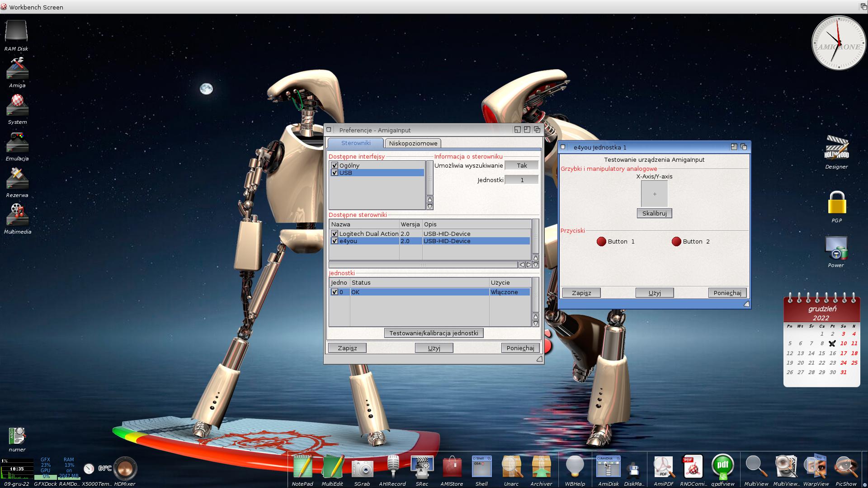This screenshot has width=868, height=488.
Task: Click the Wersja column header
Action: tap(410, 224)
